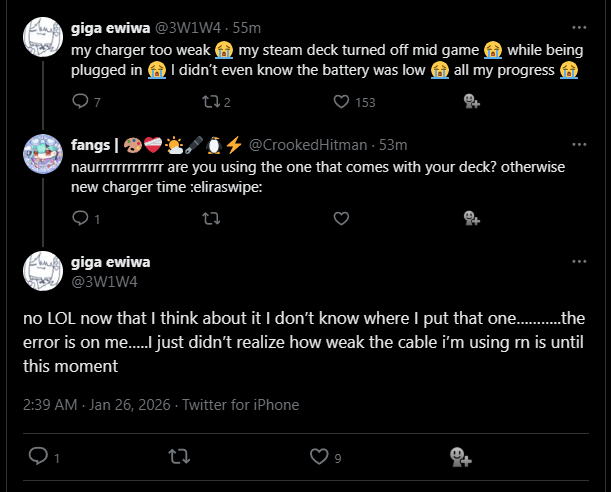Share the main tweet about weak cable
This screenshot has height=492, width=611.
click(x=460, y=457)
